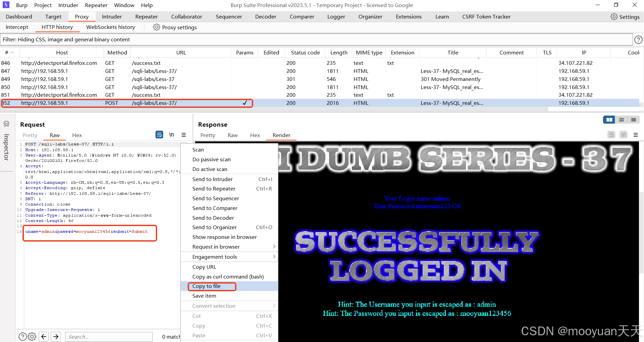Viewport: 644px width, 342px height.
Task: Switch response view to Pretty
Action: click(208, 135)
